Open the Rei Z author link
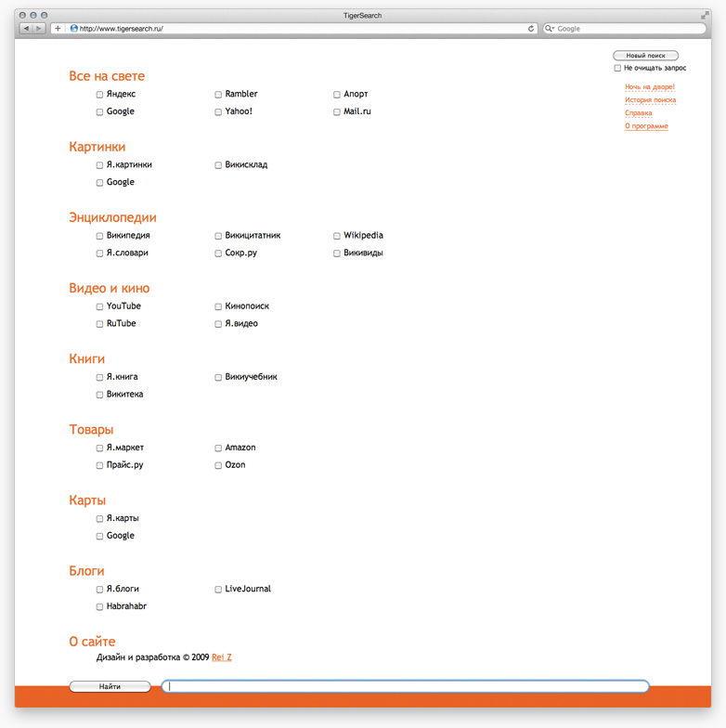 [x=221, y=657]
